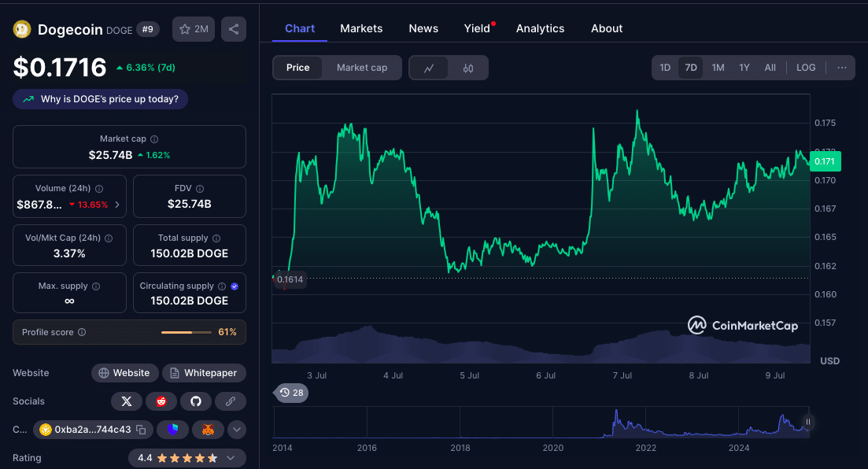Image resolution: width=868 pixels, height=469 pixels.
Task: Open the Markets tab
Action: tap(361, 29)
